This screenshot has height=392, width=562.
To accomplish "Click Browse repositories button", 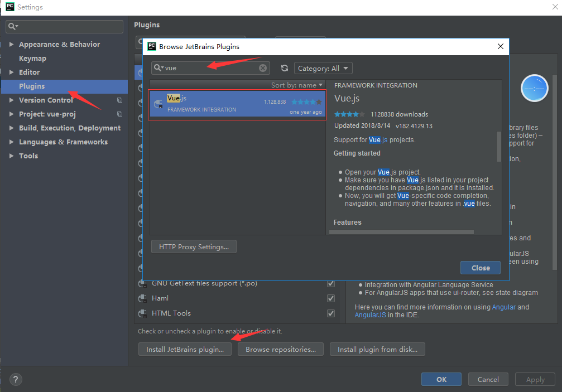I will click(281, 350).
